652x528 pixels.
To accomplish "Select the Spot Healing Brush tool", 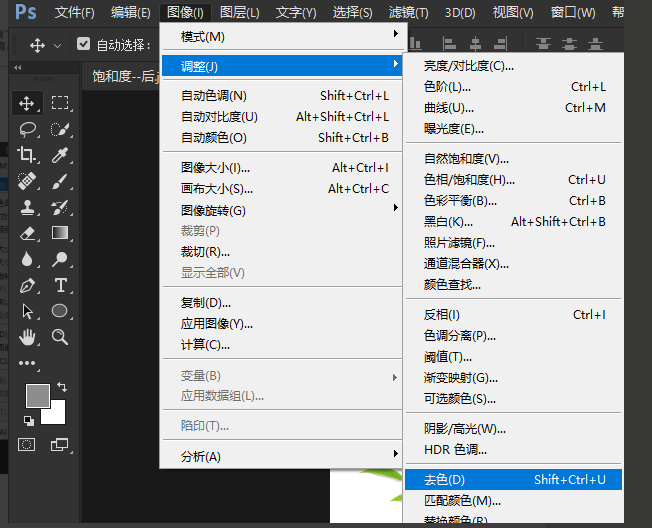I will [27, 181].
